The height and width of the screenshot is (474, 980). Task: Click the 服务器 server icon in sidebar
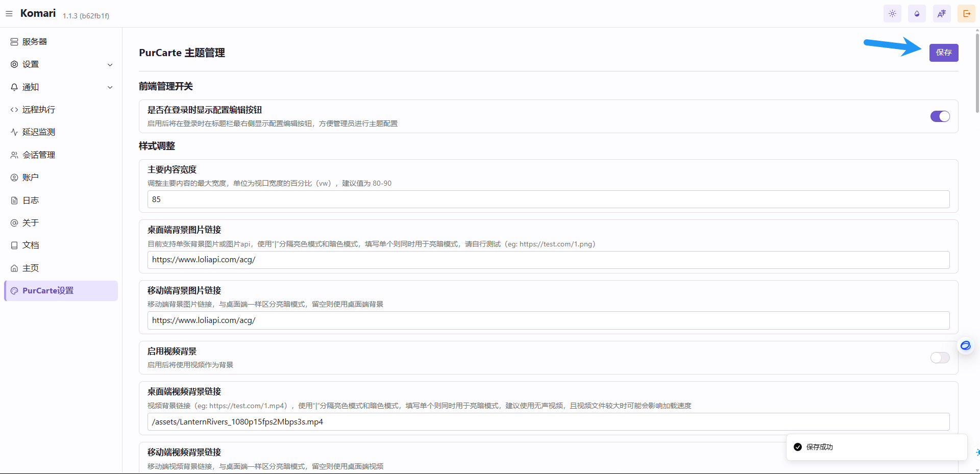point(14,42)
